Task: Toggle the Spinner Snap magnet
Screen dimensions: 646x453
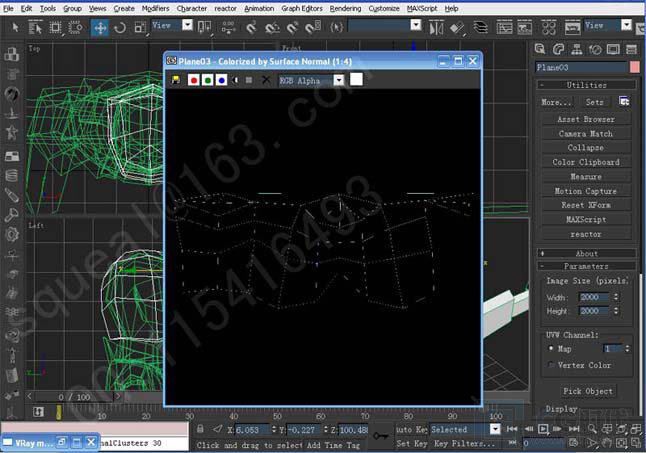Action: [313, 28]
